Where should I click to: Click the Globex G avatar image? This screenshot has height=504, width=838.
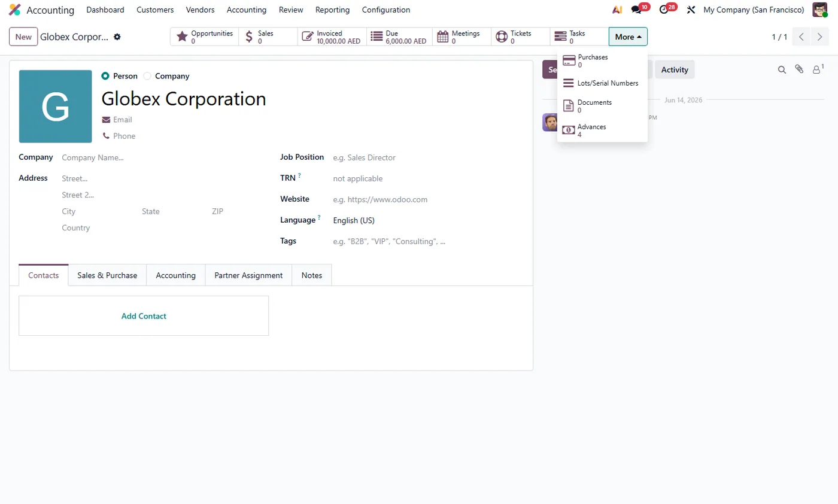pos(55,107)
